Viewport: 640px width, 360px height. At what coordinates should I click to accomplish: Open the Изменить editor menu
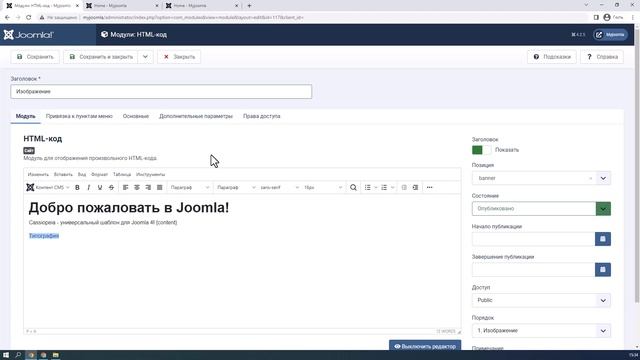pyautogui.click(x=38, y=174)
